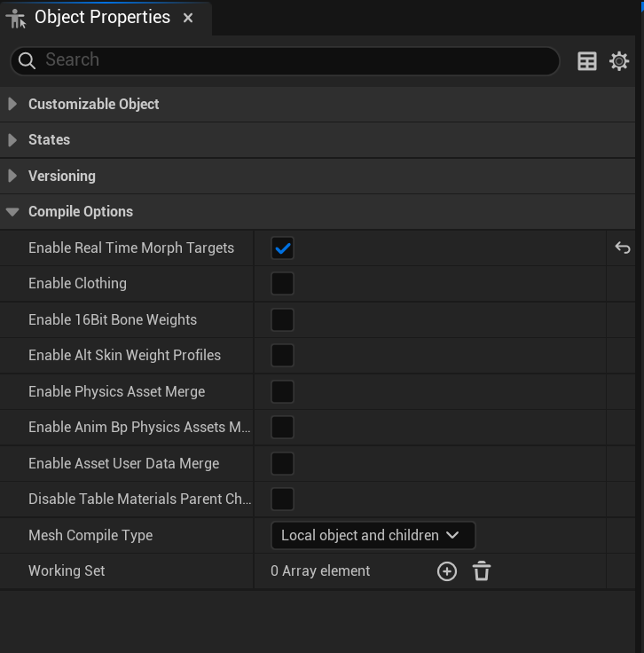Add an element to Working Set array
Screen dimensions: 644x653
[447, 571]
